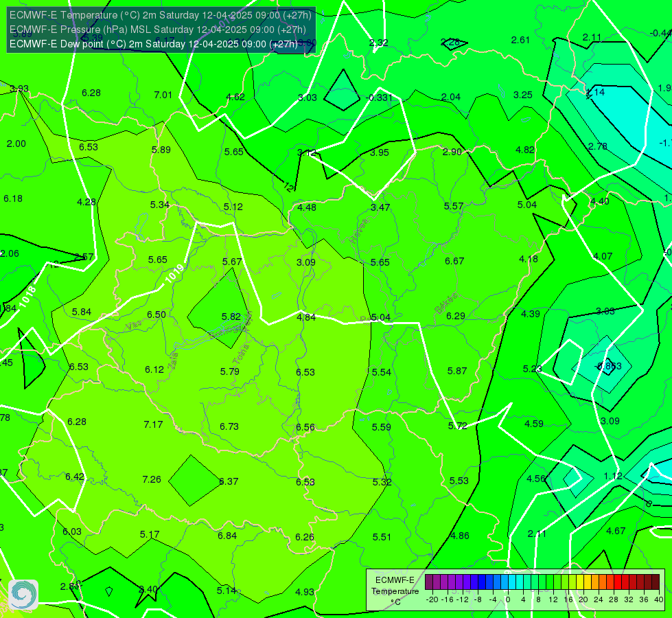This screenshot has height=618, width=672.
Task: Click the dew point value 4.48
Action: [307, 207]
